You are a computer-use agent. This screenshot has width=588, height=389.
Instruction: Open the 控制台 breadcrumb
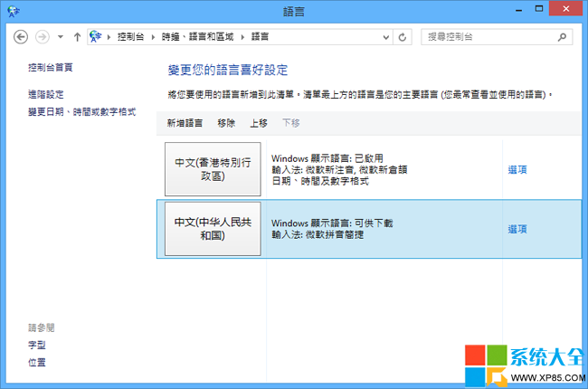[x=130, y=37]
